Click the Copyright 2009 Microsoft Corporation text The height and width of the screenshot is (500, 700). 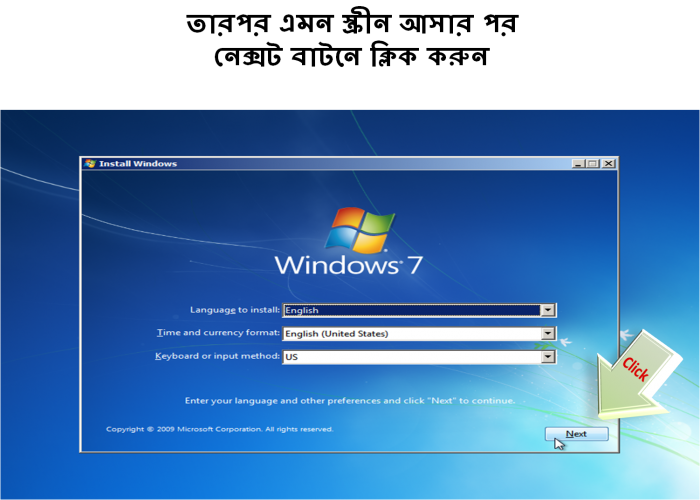coord(220,429)
